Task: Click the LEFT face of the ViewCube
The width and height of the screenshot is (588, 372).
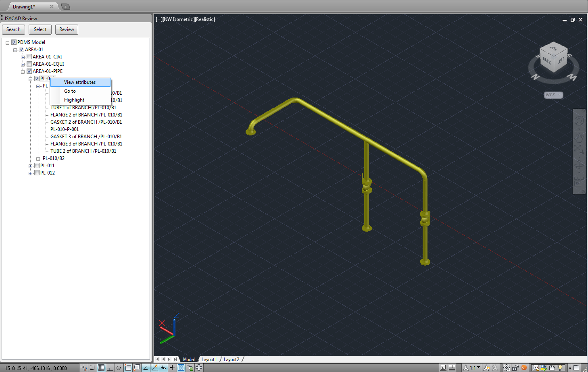Action: pyautogui.click(x=561, y=61)
